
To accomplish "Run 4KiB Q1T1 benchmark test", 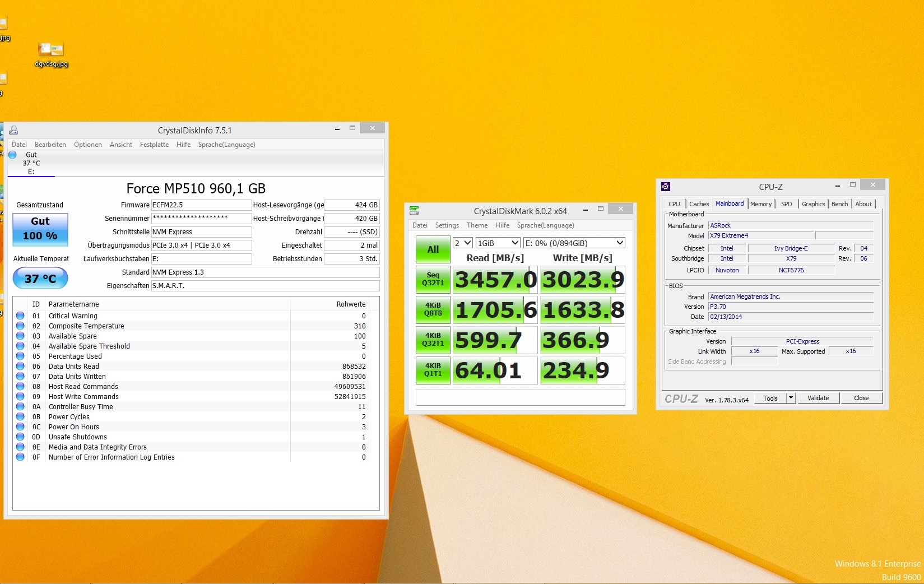I will 433,370.
